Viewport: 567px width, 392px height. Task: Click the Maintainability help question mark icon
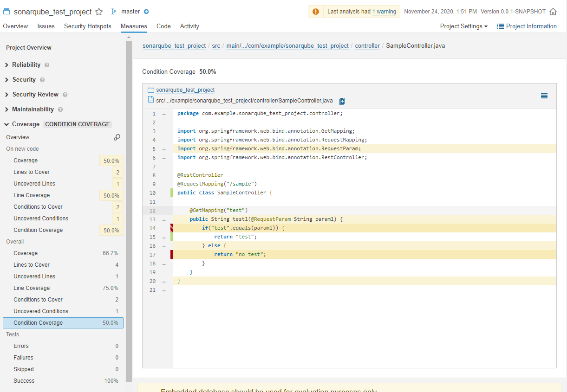point(60,109)
